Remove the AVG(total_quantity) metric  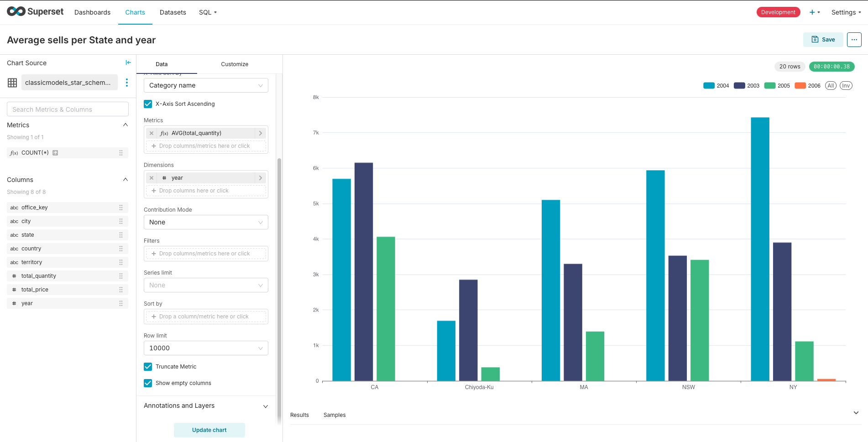point(152,133)
